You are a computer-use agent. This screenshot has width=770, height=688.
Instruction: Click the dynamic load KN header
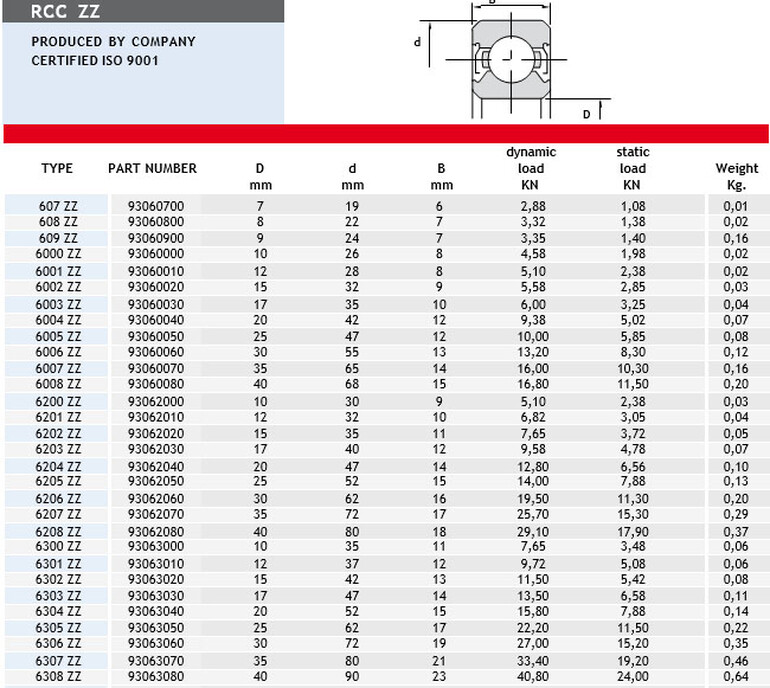pyautogui.click(x=531, y=168)
